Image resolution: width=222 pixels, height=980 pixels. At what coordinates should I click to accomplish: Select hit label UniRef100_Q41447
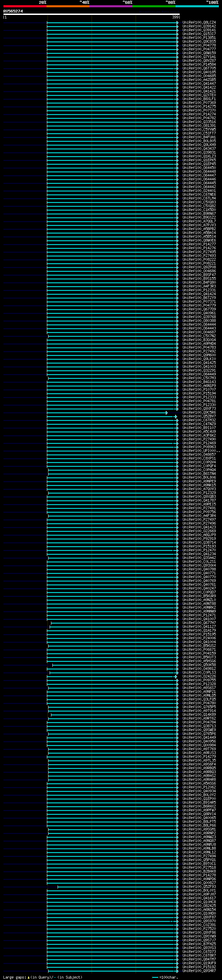(199, 84)
